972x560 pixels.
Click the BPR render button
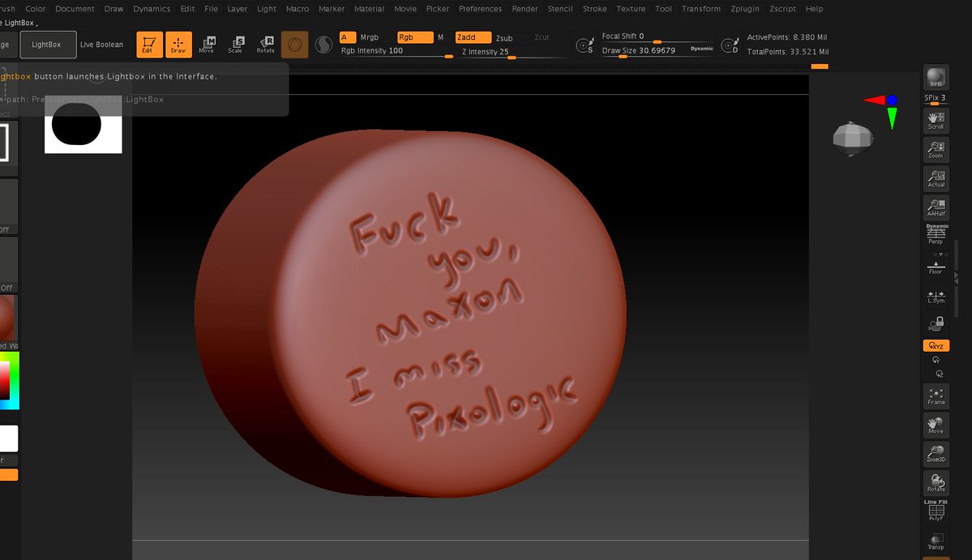936,78
